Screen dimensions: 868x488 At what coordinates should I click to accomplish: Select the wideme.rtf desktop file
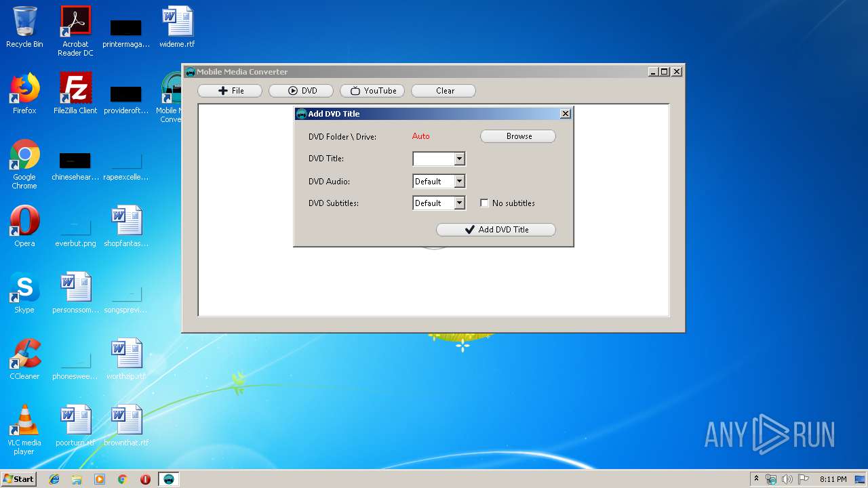point(177,28)
